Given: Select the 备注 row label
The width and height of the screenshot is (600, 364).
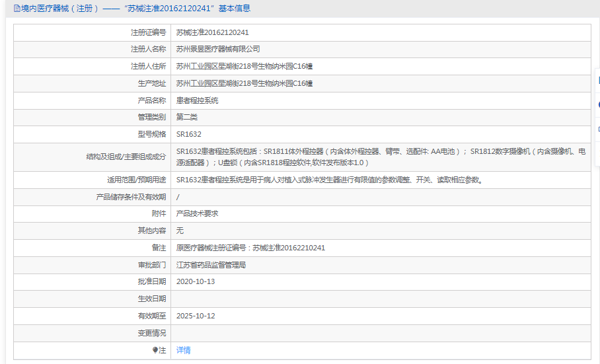Looking at the screenshot, I should [159, 248].
